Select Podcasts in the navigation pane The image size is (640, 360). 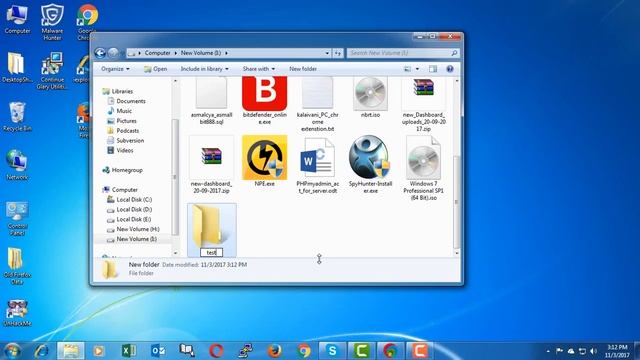coord(128,131)
